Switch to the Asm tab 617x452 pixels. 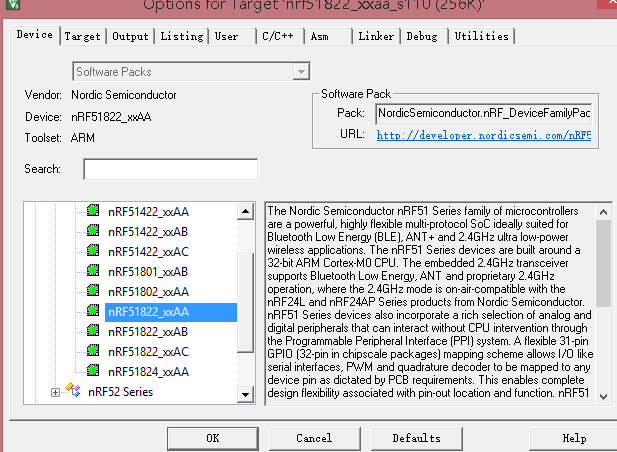[x=329, y=36]
